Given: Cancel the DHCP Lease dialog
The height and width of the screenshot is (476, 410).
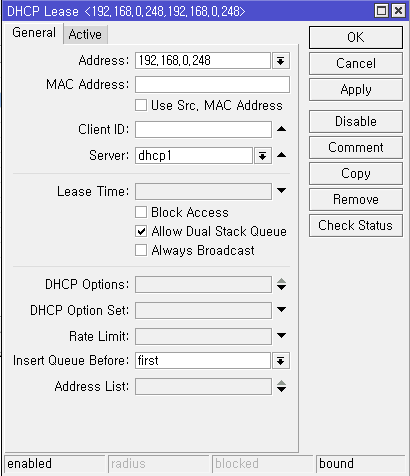Looking at the screenshot, I should tap(356, 63).
